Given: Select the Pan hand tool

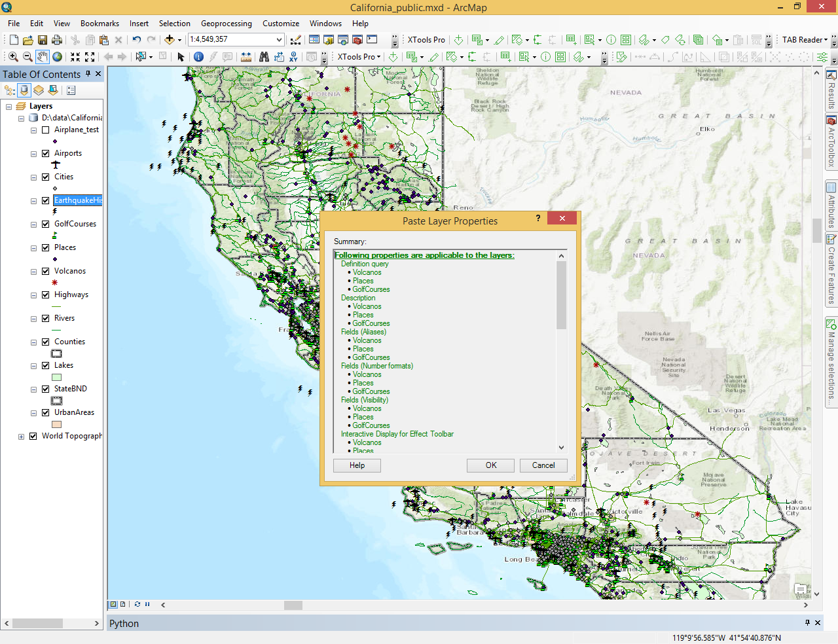Looking at the screenshot, I should [43, 57].
